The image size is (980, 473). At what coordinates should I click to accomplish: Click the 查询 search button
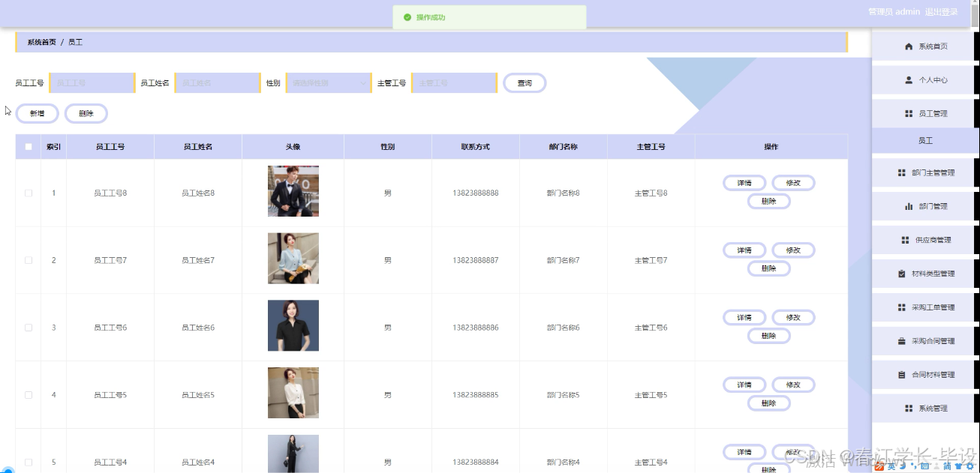tap(525, 82)
